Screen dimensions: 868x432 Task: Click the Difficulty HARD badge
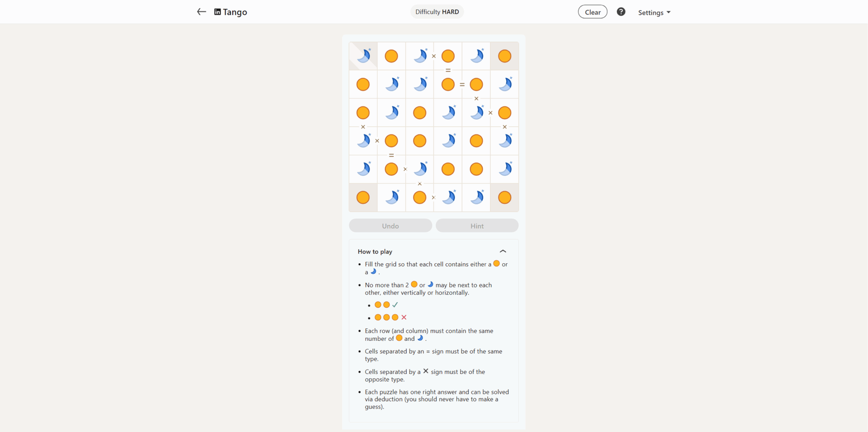437,12
